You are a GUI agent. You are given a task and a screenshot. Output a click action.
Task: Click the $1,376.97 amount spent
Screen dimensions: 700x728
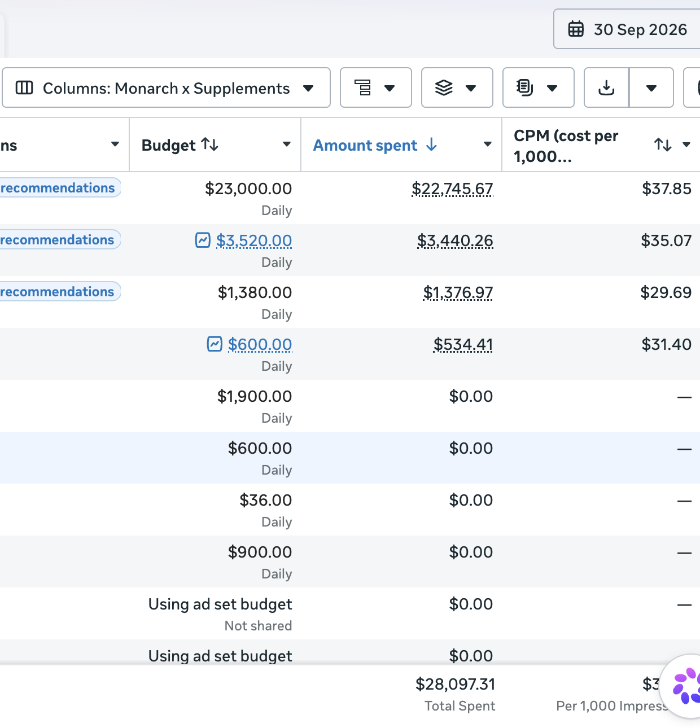[458, 292]
